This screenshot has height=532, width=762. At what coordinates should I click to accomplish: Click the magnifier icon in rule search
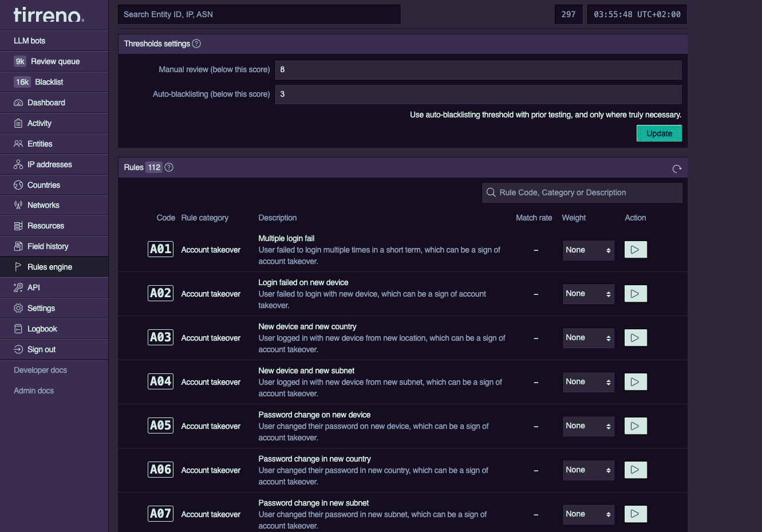(x=491, y=192)
